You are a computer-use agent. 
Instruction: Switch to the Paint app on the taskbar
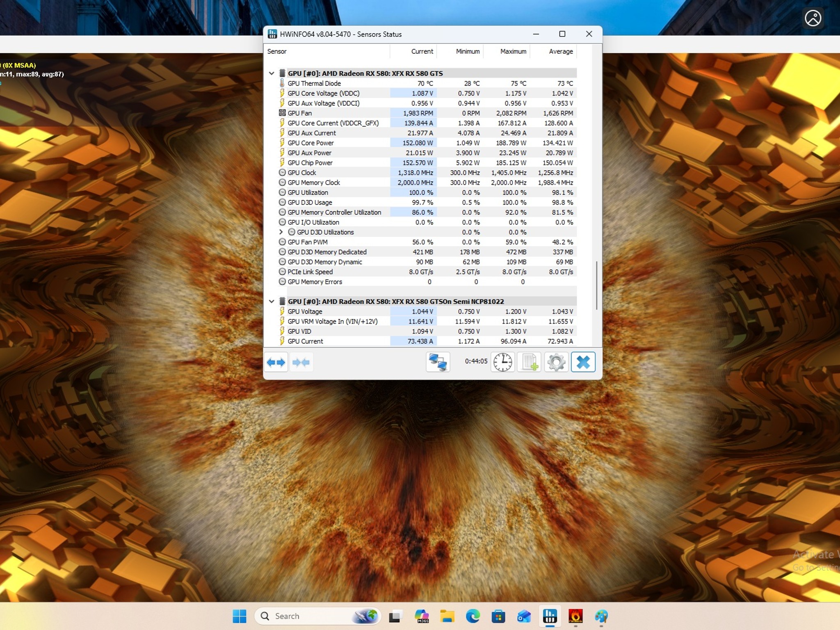pyautogui.click(x=601, y=616)
